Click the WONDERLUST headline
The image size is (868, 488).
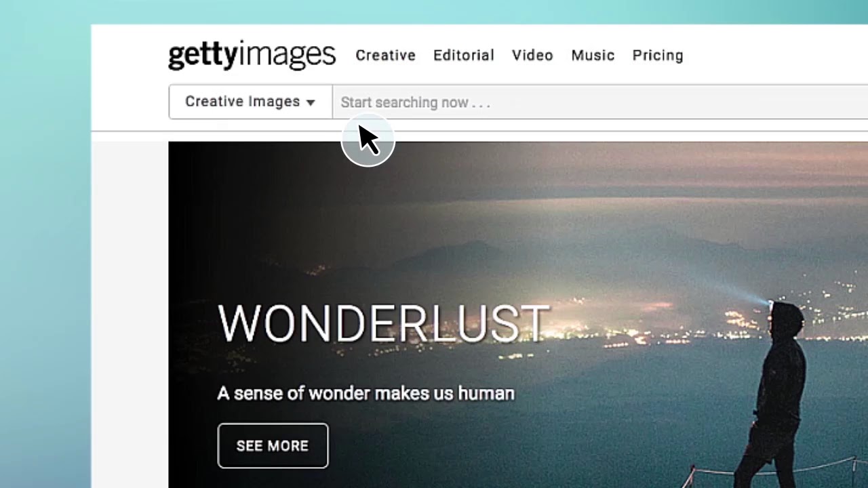[383, 324]
